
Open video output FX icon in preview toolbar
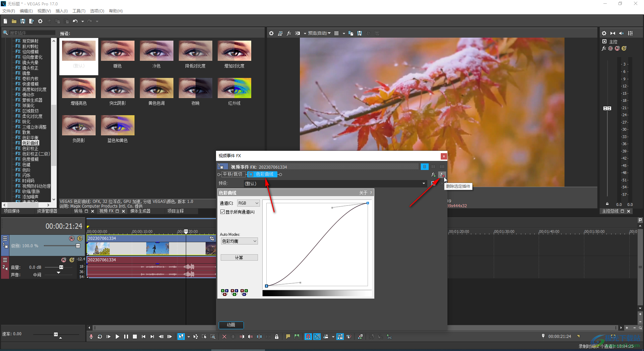pos(289,33)
